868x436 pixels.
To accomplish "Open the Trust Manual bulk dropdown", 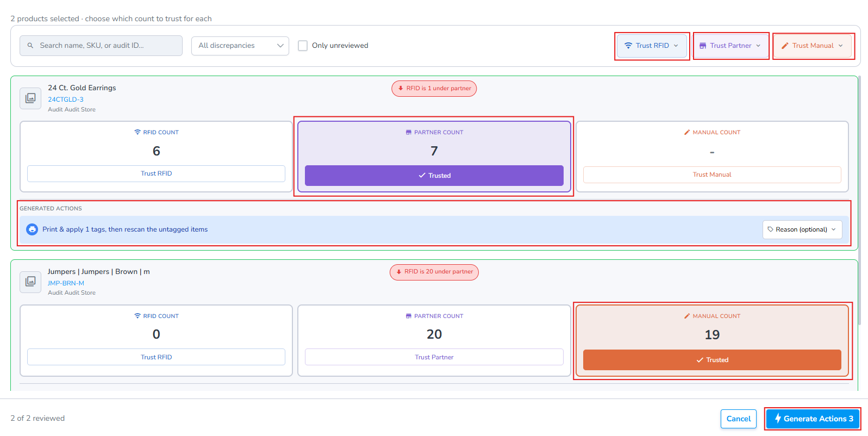I will [x=813, y=46].
